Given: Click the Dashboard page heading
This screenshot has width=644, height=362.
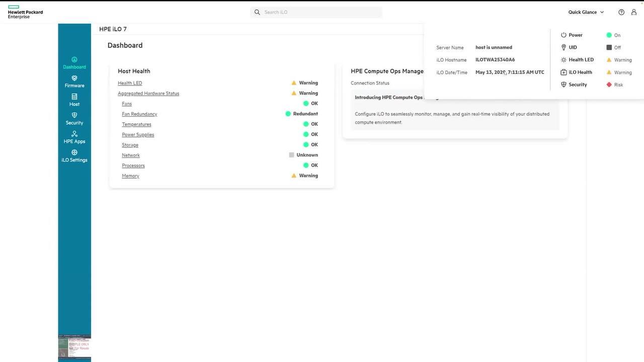Looking at the screenshot, I should 125,45.
